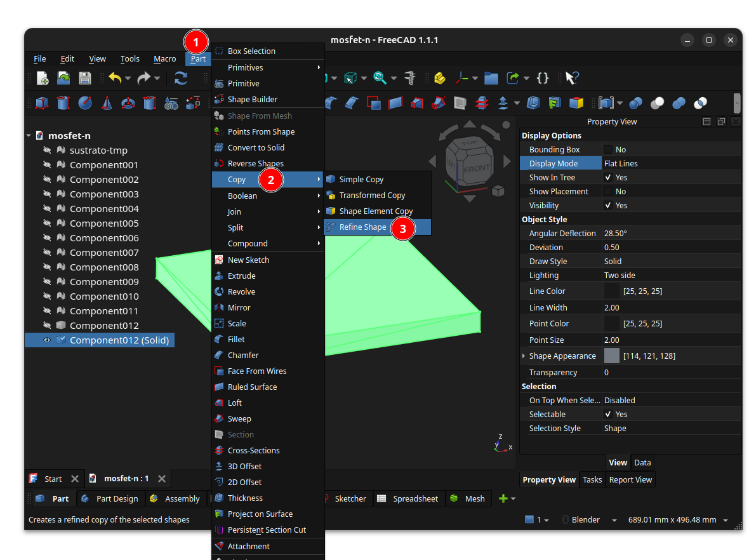Image resolution: width=749 pixels, height=560 pixels.
Task: Create a Box primitive from toolbar
Action: coord(42,103)
